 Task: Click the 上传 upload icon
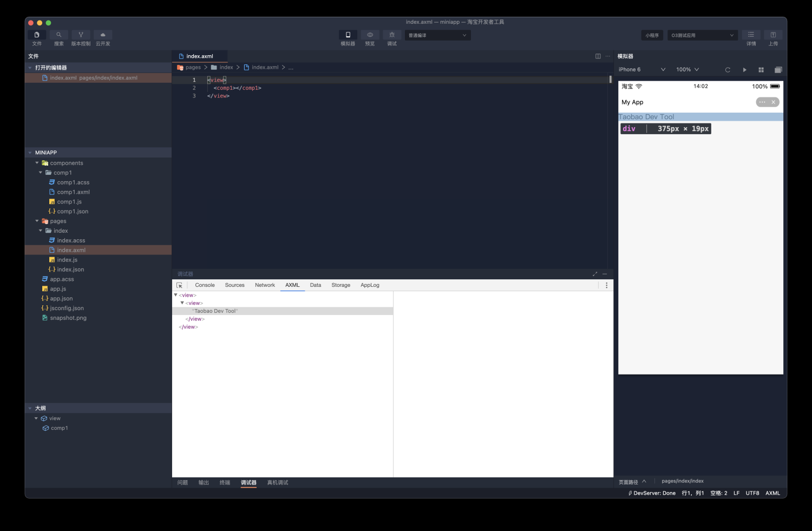773,35
